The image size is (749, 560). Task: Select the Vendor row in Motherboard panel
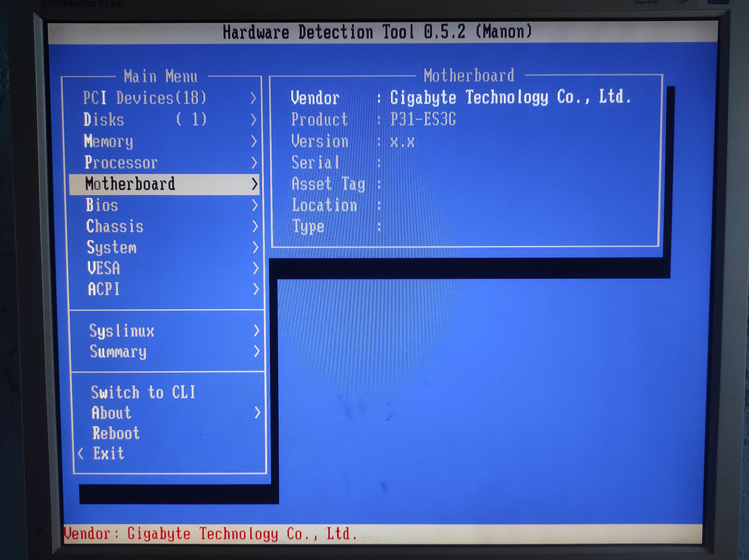pyautogui.click(x=460, y=97)
